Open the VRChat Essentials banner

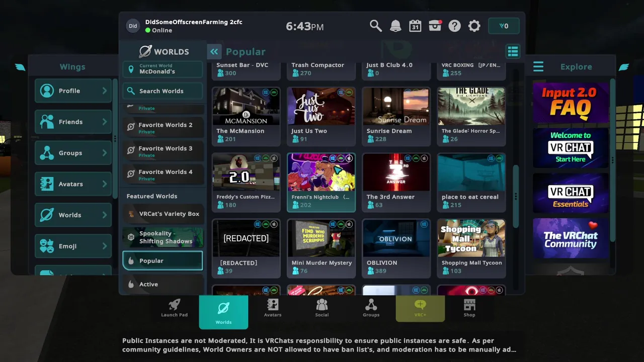click(571, 193)
